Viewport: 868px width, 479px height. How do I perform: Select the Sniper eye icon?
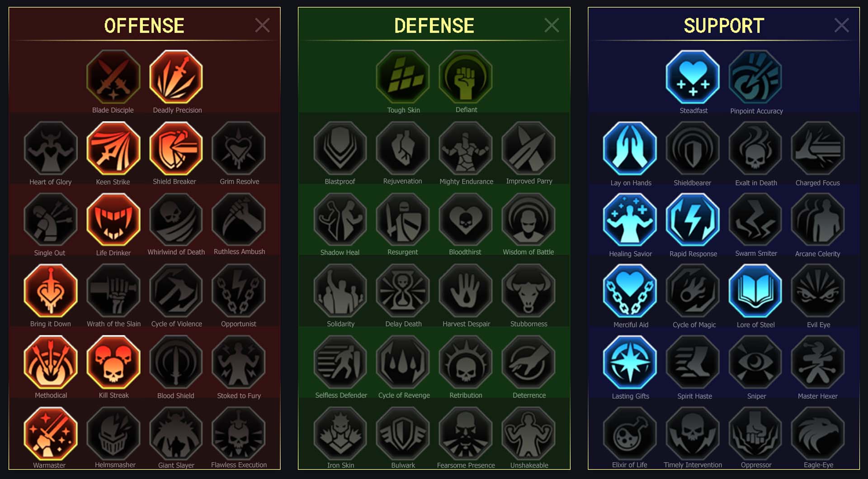pos(755,362)
